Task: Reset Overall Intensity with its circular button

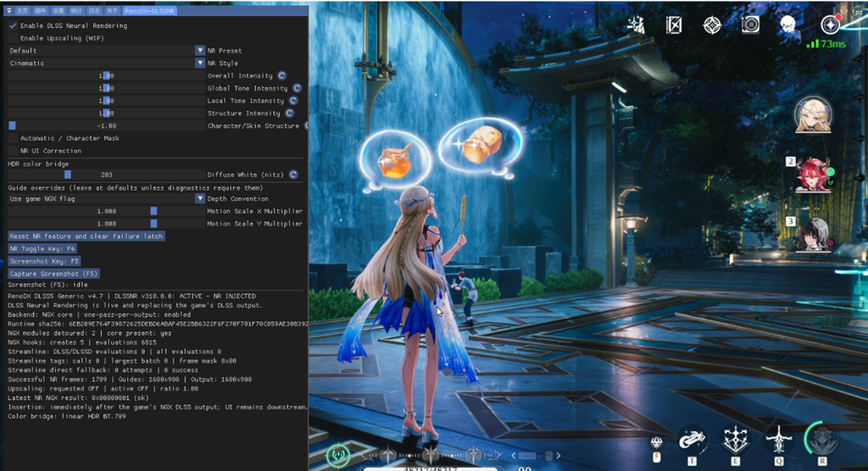Action: click(x=281, y=76)
